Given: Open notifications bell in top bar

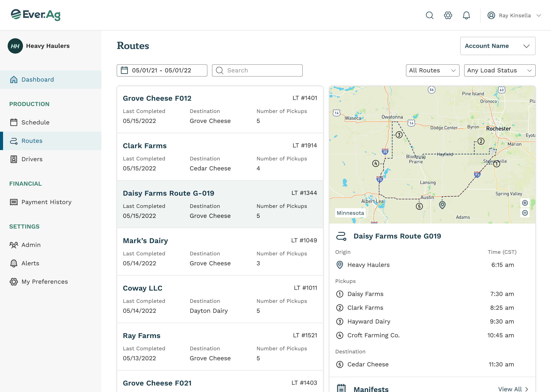Looking at the screenshot, I should [466, 16].
